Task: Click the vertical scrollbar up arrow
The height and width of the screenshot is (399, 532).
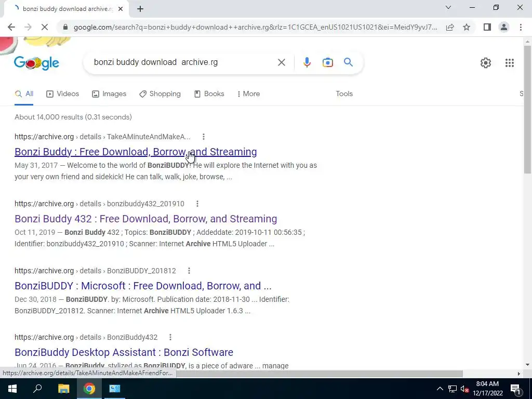Action: tap(527, 42)
